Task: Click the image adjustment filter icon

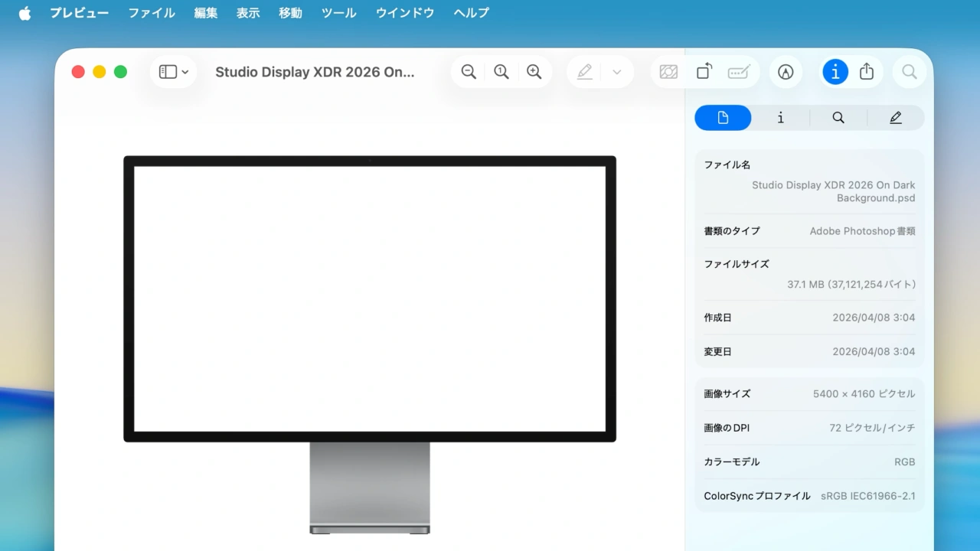Action: [668, 71]
